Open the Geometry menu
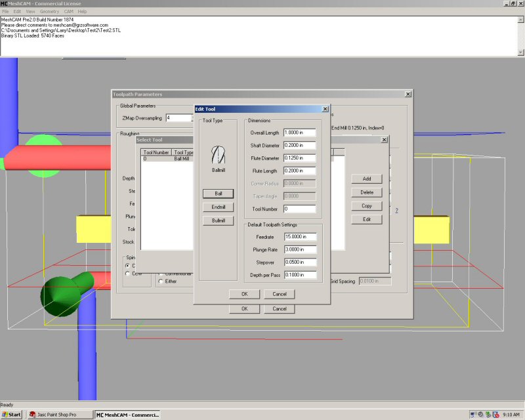The height and width of the screenshot is (420, 525). 49,11
